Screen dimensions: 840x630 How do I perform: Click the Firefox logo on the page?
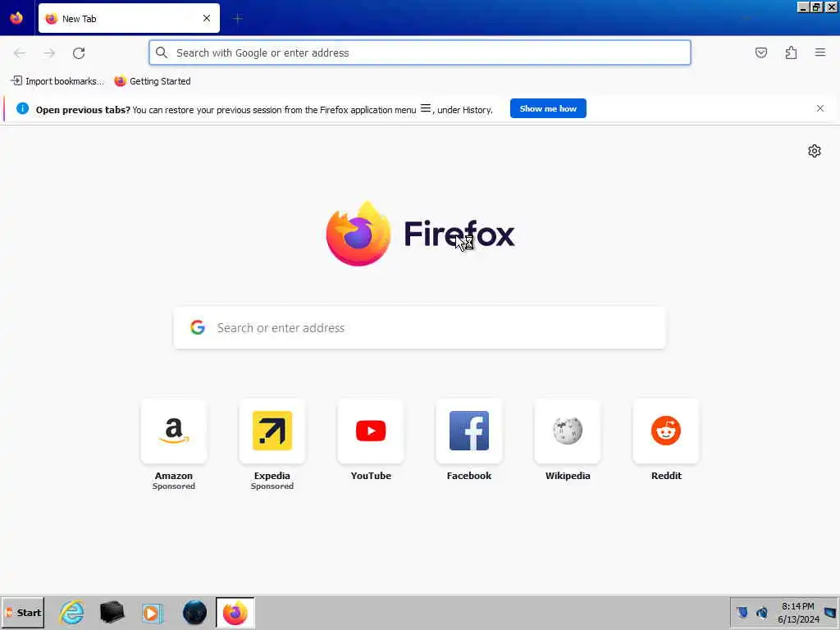pos(358,234)
